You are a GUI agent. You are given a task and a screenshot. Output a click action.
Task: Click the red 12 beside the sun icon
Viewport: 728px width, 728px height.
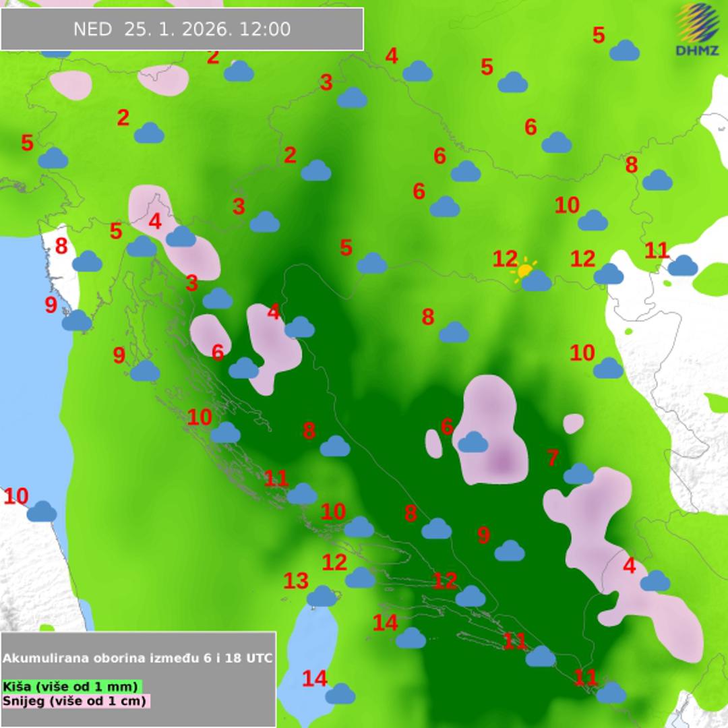505,259
